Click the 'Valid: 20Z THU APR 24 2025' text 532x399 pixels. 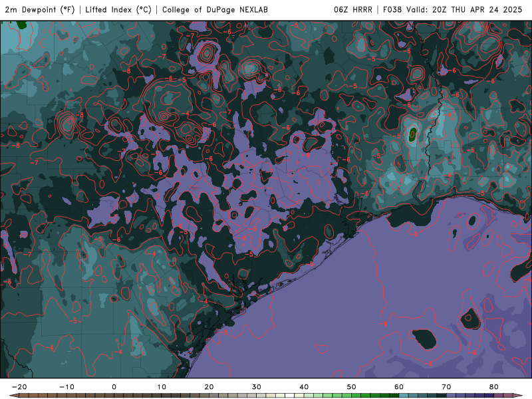[464, 9]
